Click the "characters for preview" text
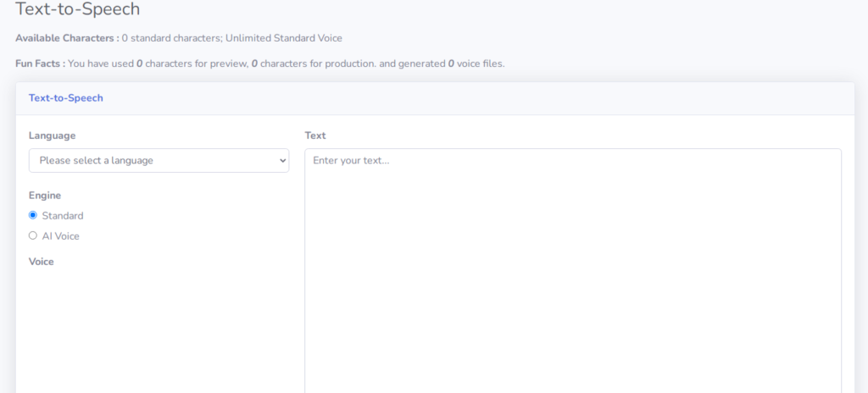 coord(194,64)
